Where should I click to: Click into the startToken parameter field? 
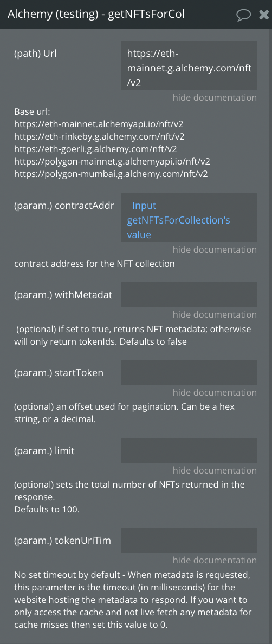[189, 372]
